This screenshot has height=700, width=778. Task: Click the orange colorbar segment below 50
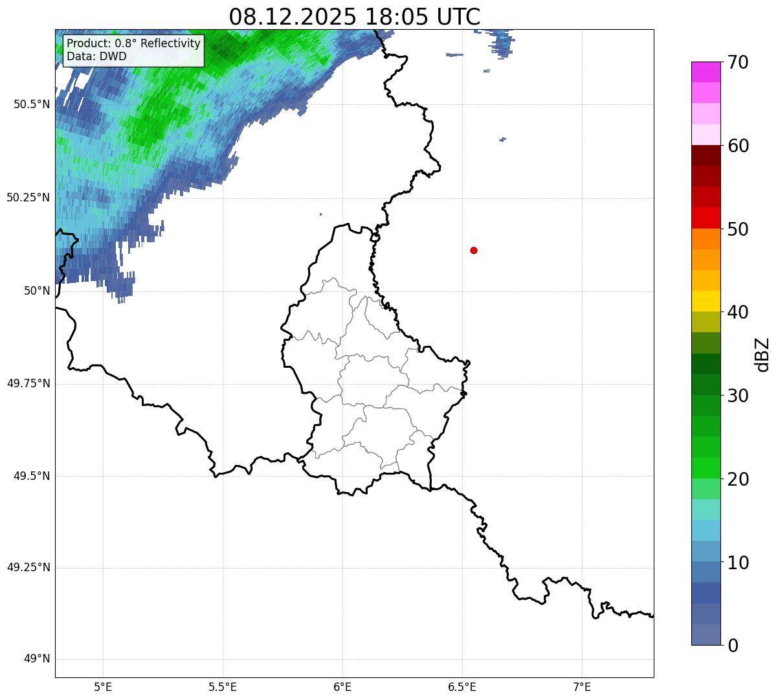click(x=706, y=239)
